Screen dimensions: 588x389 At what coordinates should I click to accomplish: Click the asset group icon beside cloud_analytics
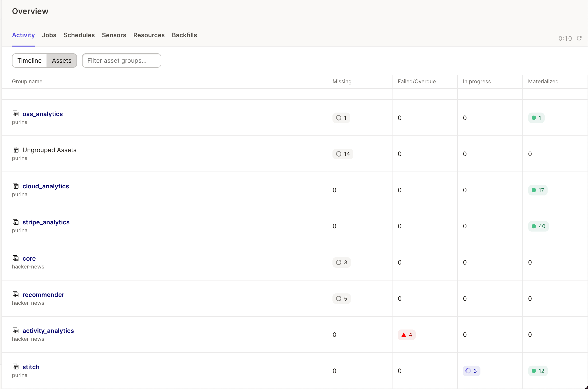(16, 186)
